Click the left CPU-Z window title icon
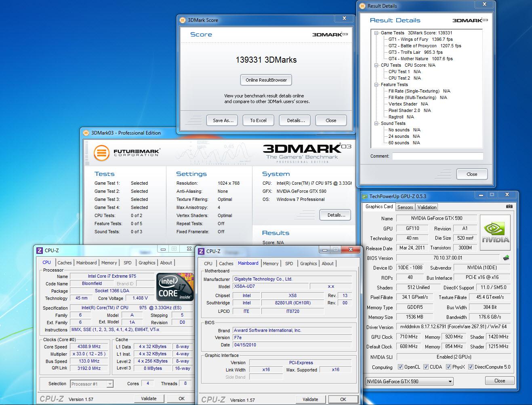The height and width of the screenshot is (405, 532). (x=39, y=251)
